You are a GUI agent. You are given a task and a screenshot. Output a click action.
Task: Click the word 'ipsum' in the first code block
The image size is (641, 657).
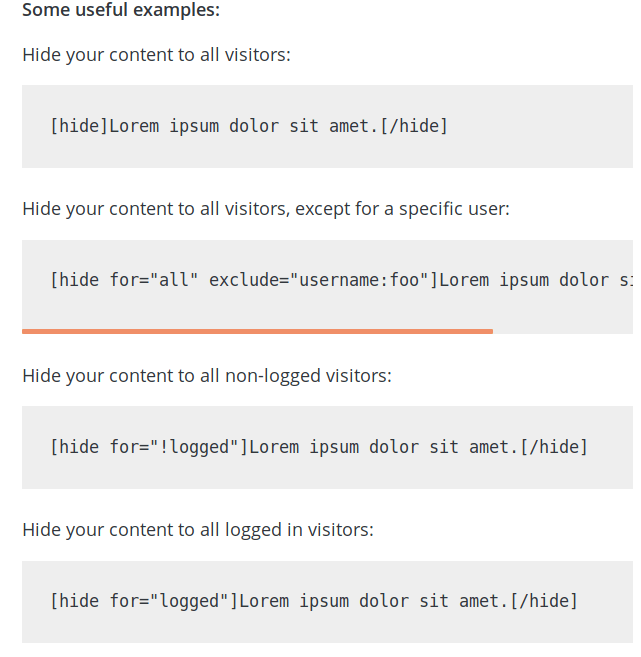[x=194, y=126]
